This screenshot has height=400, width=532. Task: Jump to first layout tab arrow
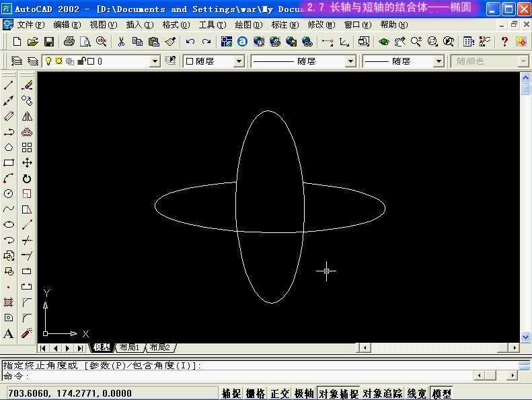pyautogui.click(x=43, y=348)
